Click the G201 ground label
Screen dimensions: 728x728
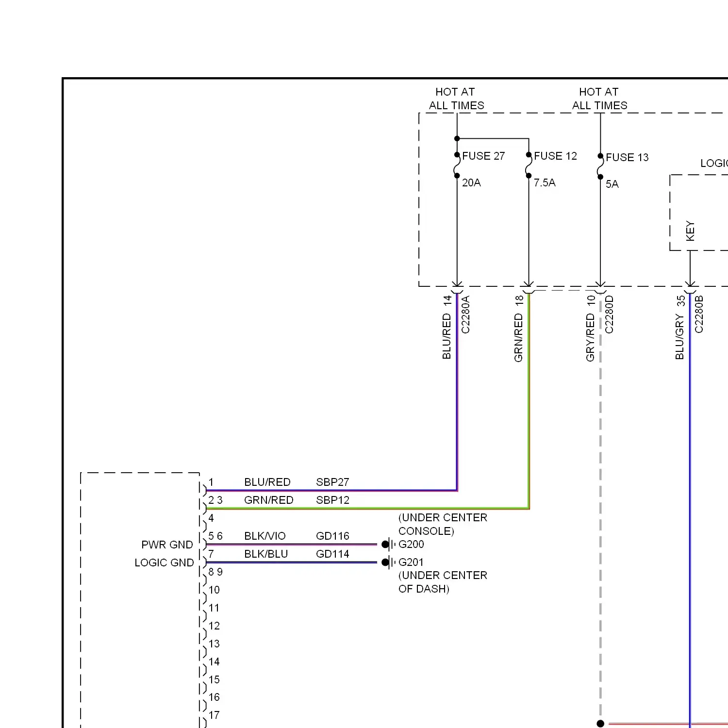coord(411,562)
